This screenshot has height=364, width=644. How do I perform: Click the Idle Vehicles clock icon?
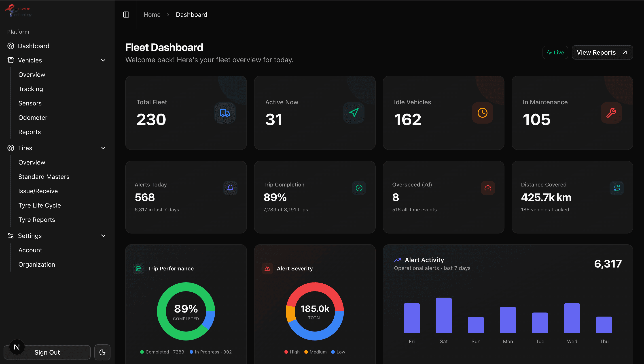click(x=482, y=113)
